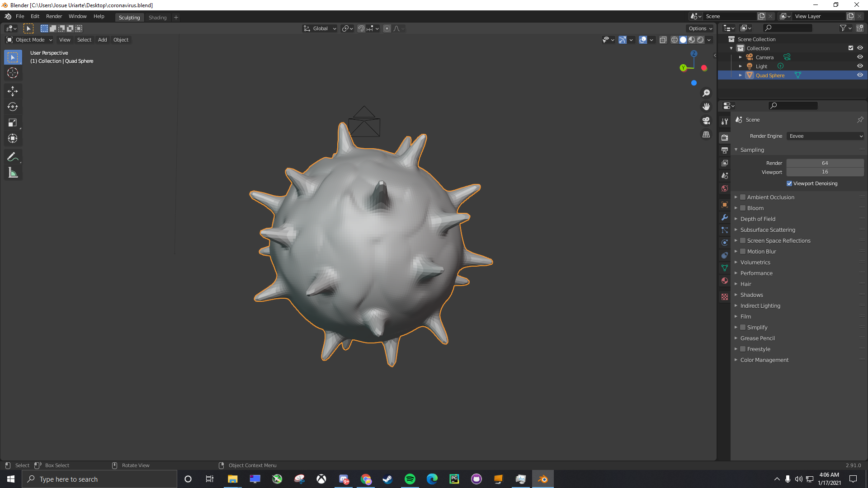Choose the Annotate pencil tool

(13, 157)
